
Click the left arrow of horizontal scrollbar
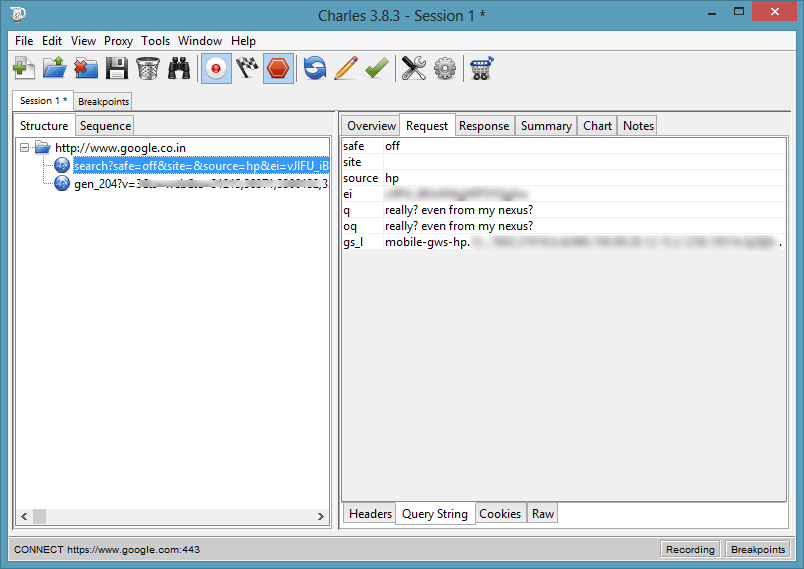pos(24,516)
